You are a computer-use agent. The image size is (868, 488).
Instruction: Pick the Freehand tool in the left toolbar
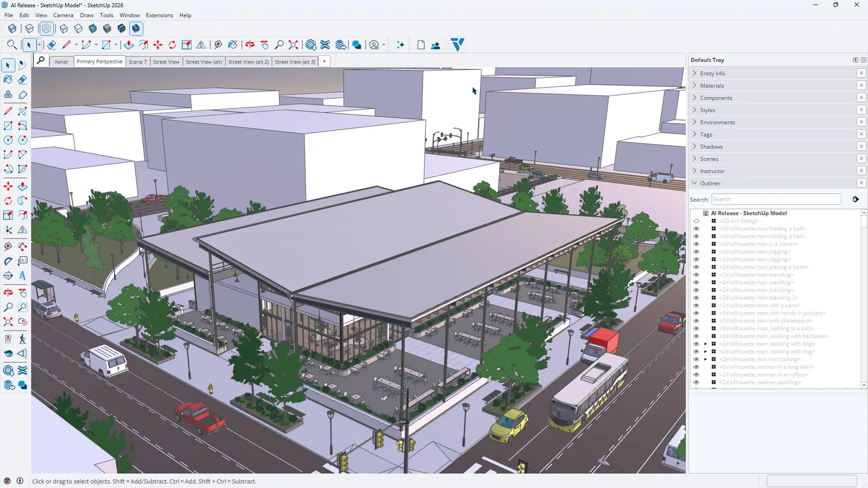pyautogui.click(x=22, y=111)
